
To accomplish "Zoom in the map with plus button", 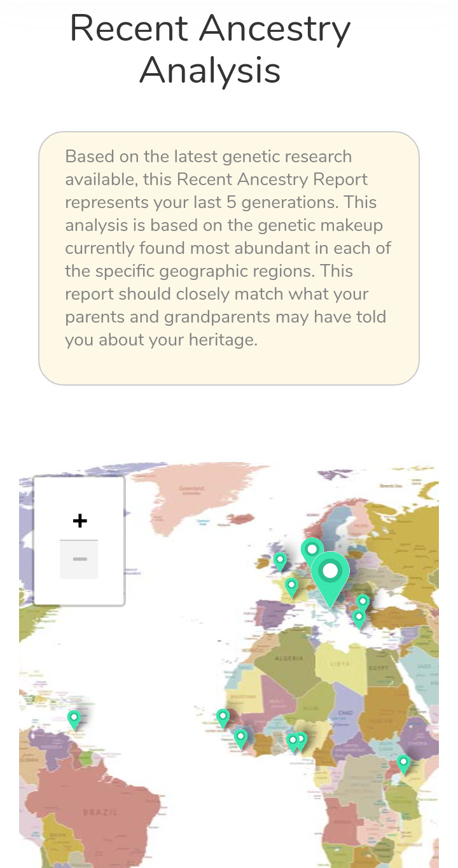I will (79, 521).
